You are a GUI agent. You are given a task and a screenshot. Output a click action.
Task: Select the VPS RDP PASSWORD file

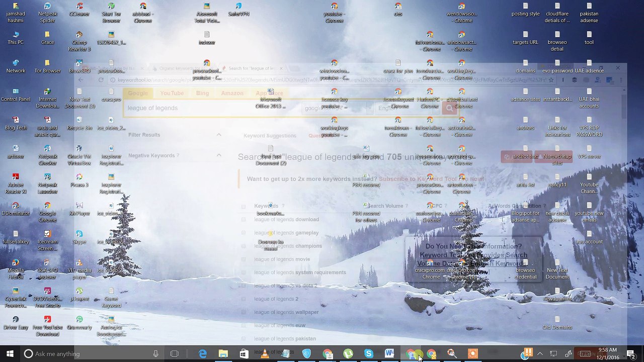tap(589, 127)
